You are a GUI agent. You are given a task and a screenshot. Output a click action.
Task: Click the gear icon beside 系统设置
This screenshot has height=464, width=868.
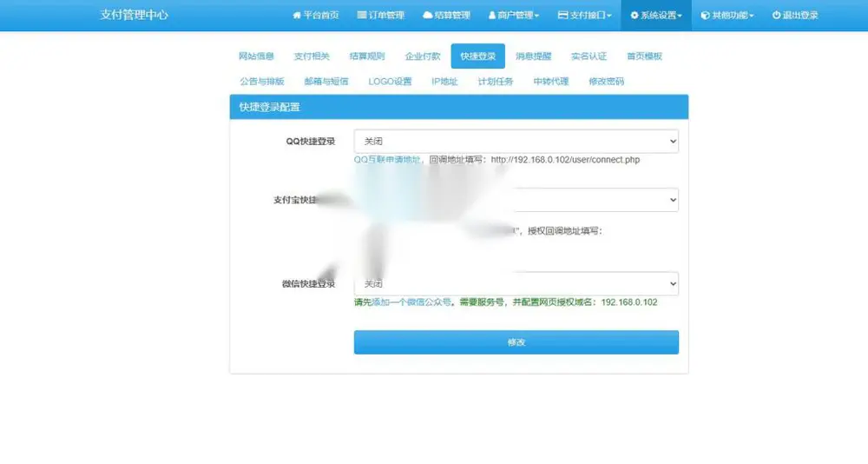point(635,16)
